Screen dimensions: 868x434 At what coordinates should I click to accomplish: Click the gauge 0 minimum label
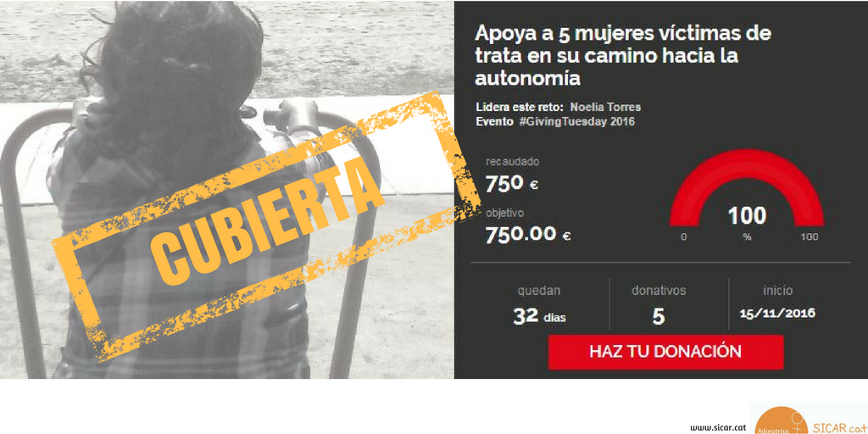point(684,237)
